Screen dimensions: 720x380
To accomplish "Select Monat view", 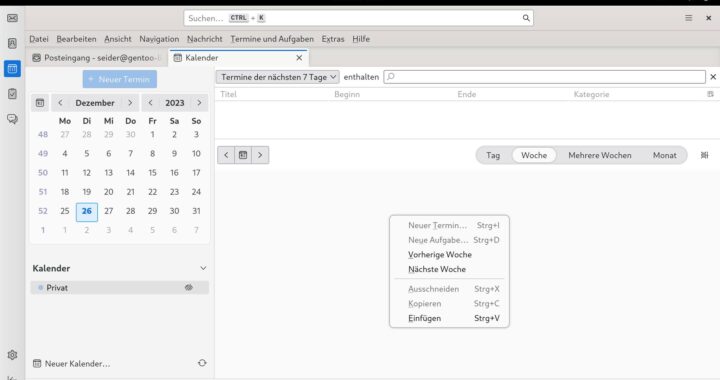I will (x=664, y=155).
